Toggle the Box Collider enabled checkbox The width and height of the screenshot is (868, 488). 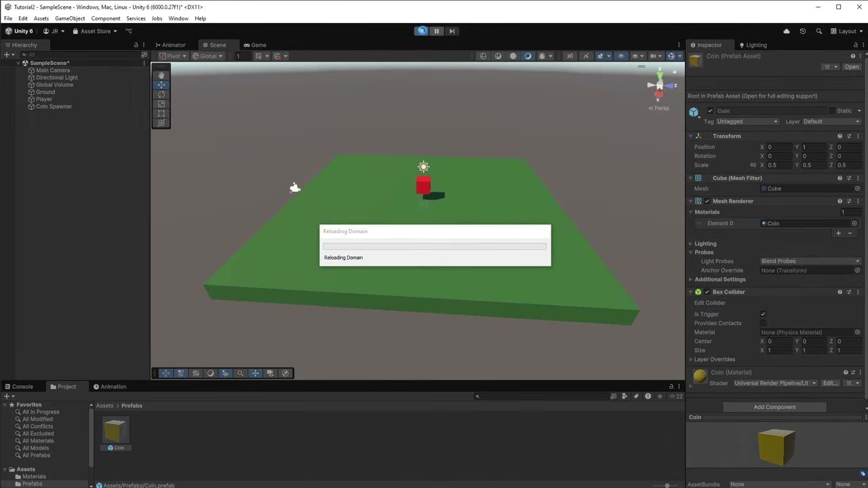click(x=707, y=292)
